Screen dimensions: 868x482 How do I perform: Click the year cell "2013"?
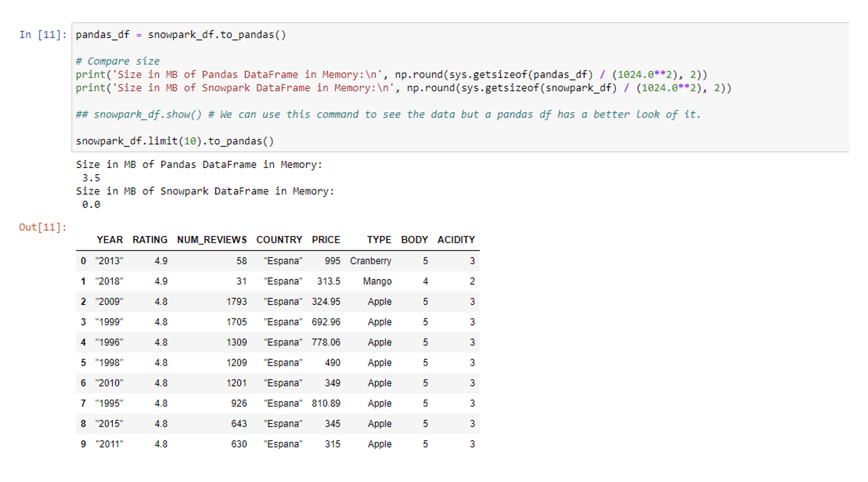tap(109, 261)
